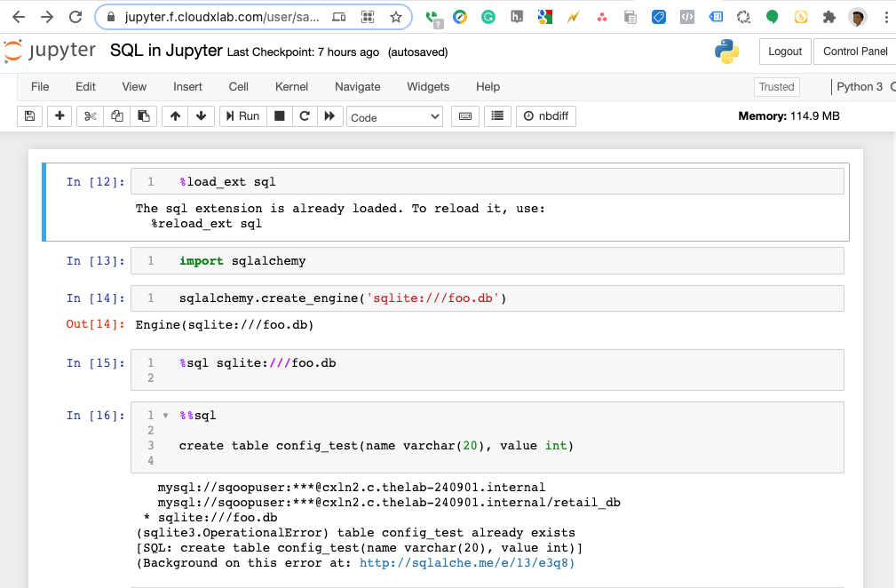Screen dimensions: 896x588
Task: Click the browser forward arrow
Action: coord(47,17)
